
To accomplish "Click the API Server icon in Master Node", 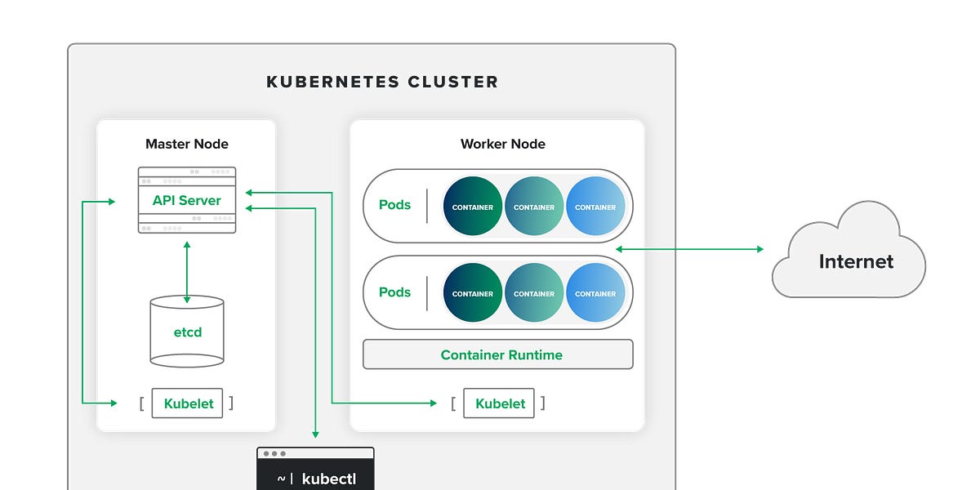I will [187, 200].
